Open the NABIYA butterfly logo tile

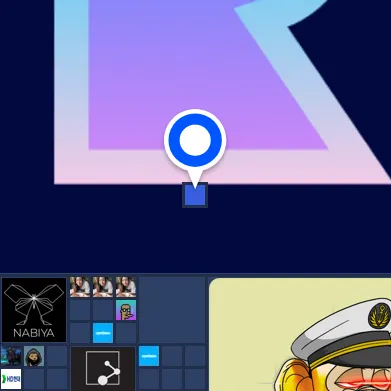tap(34, 310)
